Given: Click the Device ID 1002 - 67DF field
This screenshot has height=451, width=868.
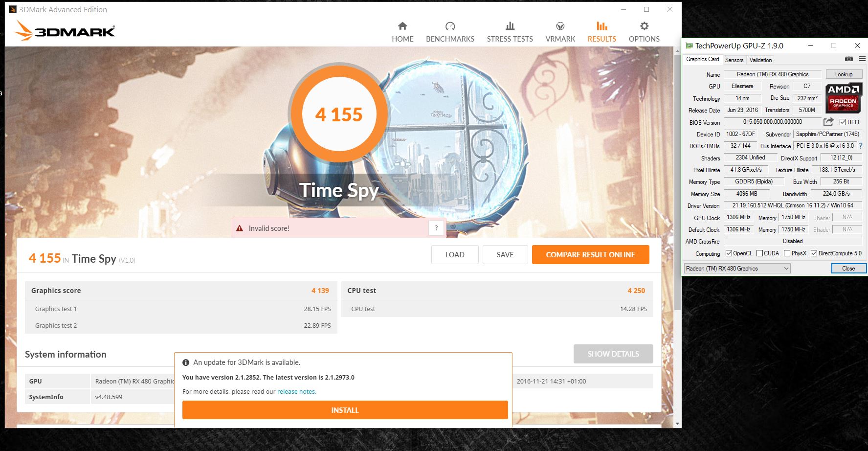Looking at the screenshot, I should click(740, 134).
